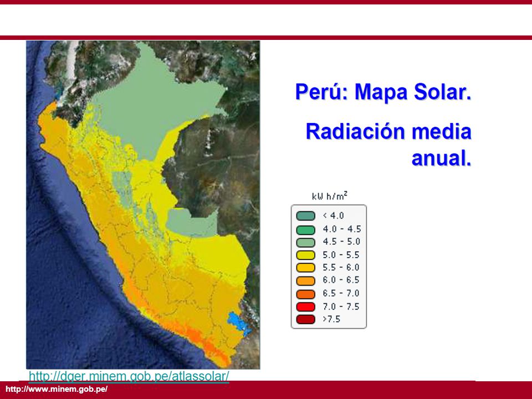Click the '4.5 - 5.0' legend label
Image resolution: width=532 pixels, height=399 pixels.
click(x=341, y=242)
